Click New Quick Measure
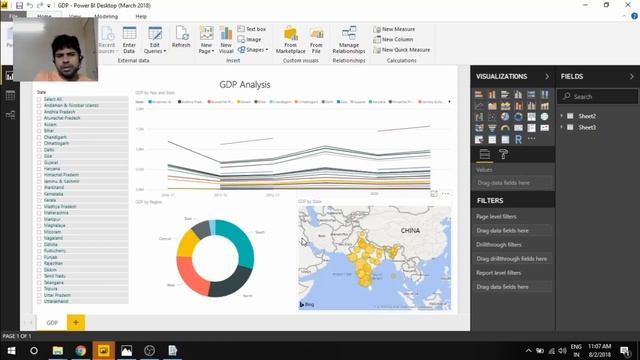 pyautogui.click(x=402, y=49)
